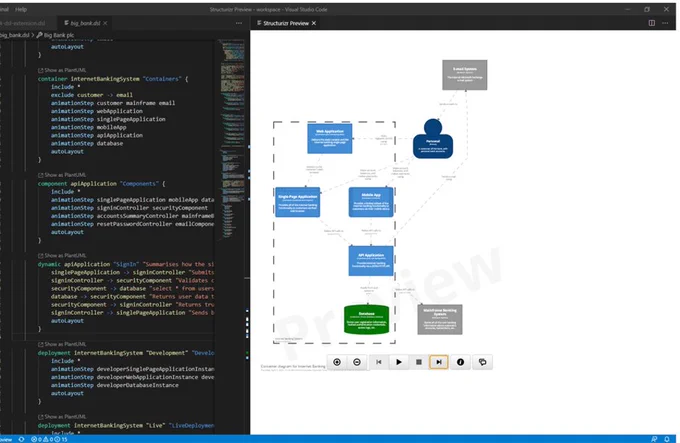Click 'database -> securityComponent' code line
The image size is (680, 443).
tap(132, 296)
